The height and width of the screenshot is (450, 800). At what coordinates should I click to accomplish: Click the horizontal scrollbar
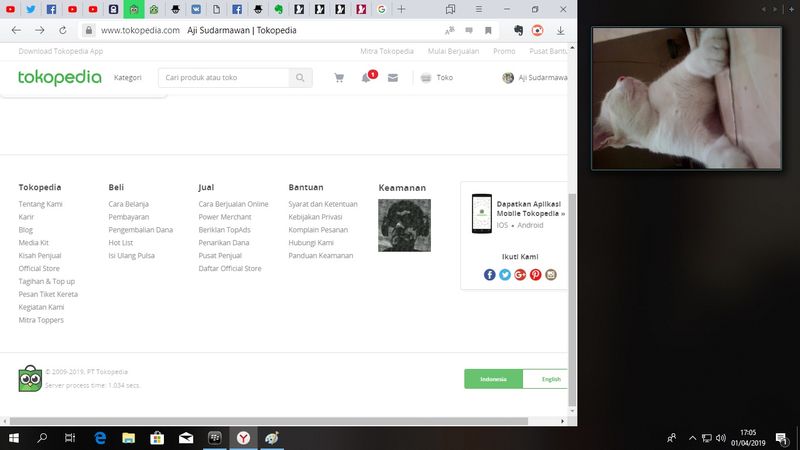tap(268, 421)
